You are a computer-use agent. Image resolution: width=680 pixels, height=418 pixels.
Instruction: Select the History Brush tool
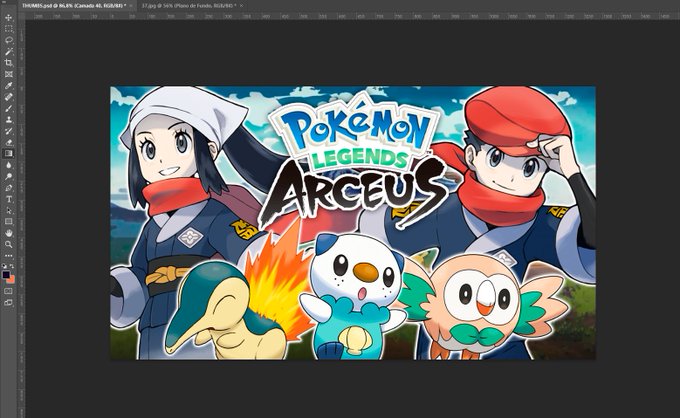point(8,131)
